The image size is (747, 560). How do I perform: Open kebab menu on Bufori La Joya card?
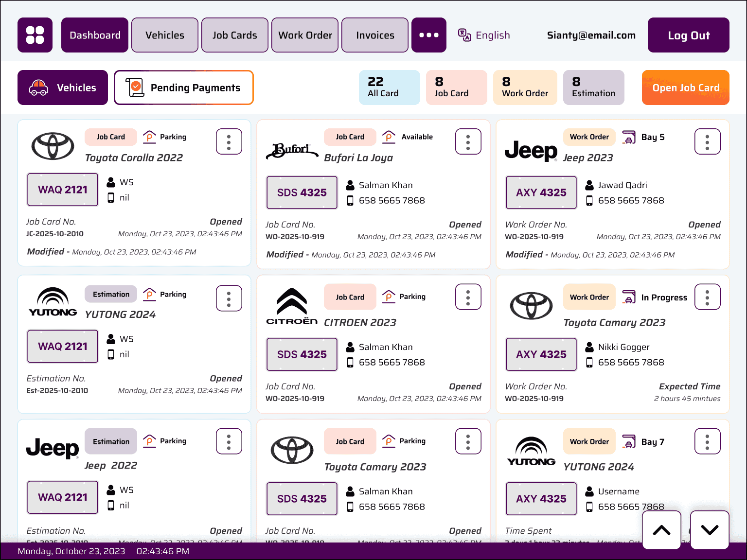(468, 141)
